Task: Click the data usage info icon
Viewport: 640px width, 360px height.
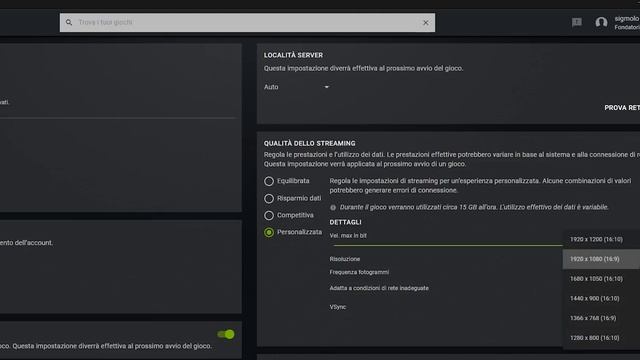Action: tap(333, 207)
